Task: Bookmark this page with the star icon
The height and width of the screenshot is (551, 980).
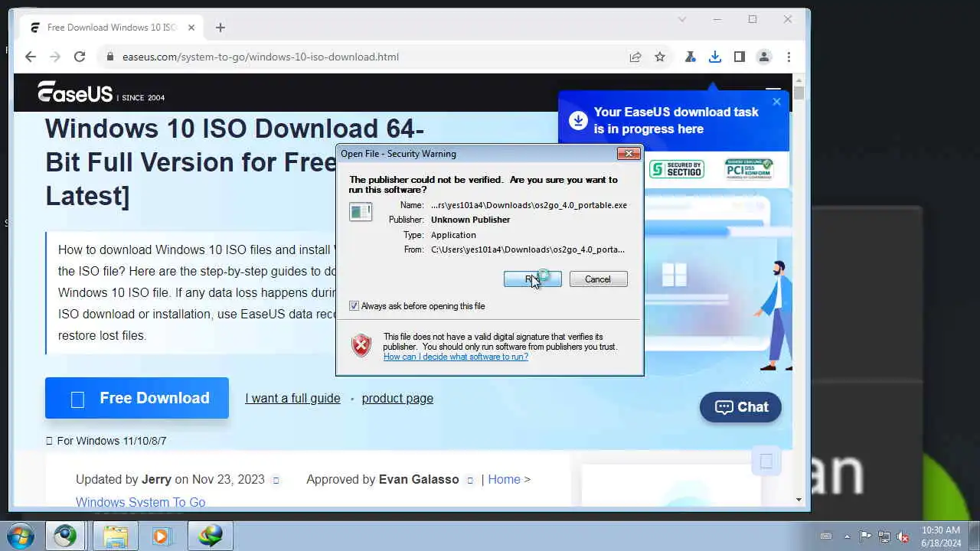Action: click(x=660, y=57)
